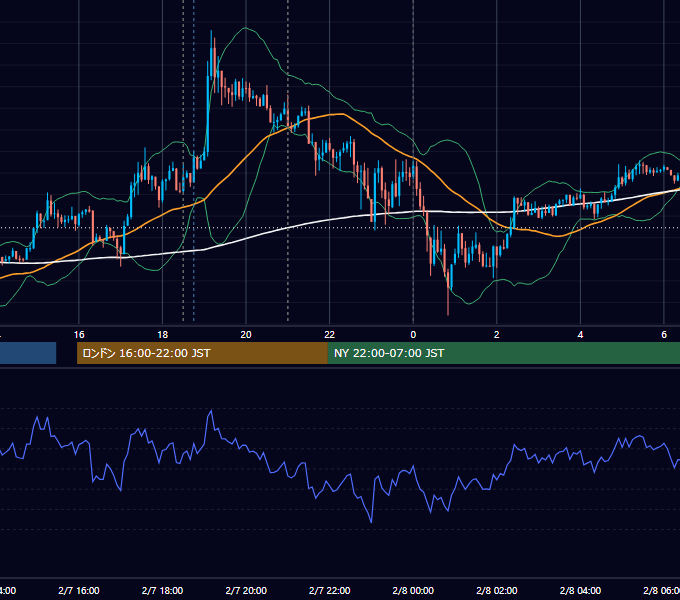This screenshot has height=600, width=680.
Task: Click the upper axis hour label 0
Action: 413,335
